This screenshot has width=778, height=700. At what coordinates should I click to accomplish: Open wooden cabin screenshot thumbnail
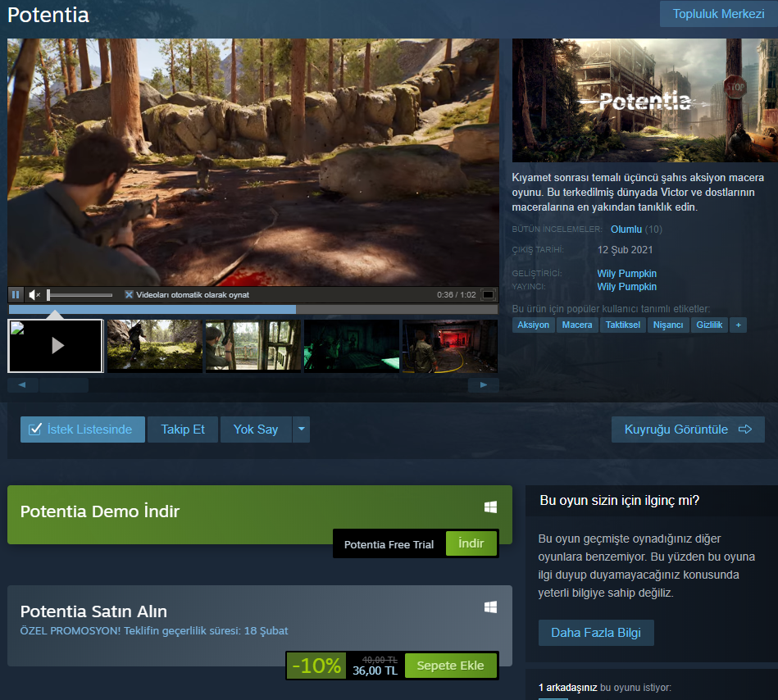point(253,346)
